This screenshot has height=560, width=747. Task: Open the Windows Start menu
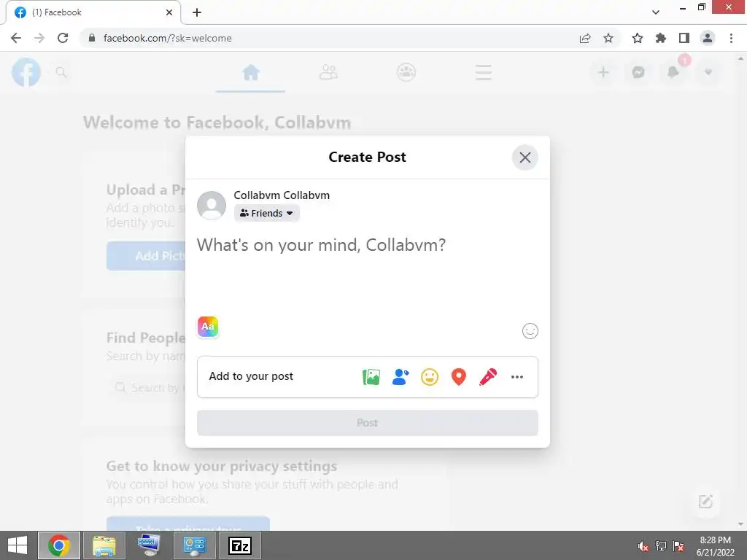tap(18, 545)
